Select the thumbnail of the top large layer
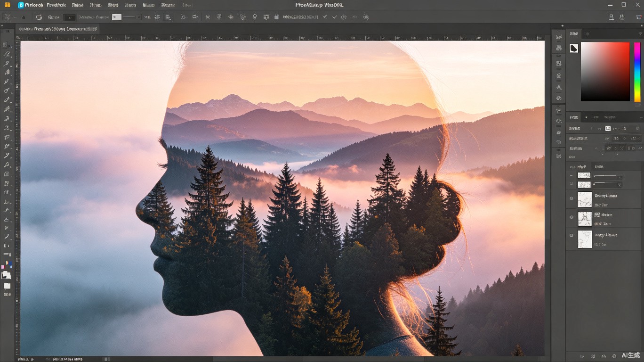Screen dimensions: 644x362 (x=585, y=199)
